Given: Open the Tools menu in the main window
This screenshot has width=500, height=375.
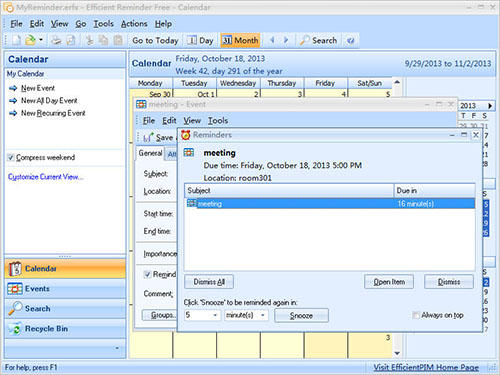Looking at the screenshot, I should [x=103, y=24].
